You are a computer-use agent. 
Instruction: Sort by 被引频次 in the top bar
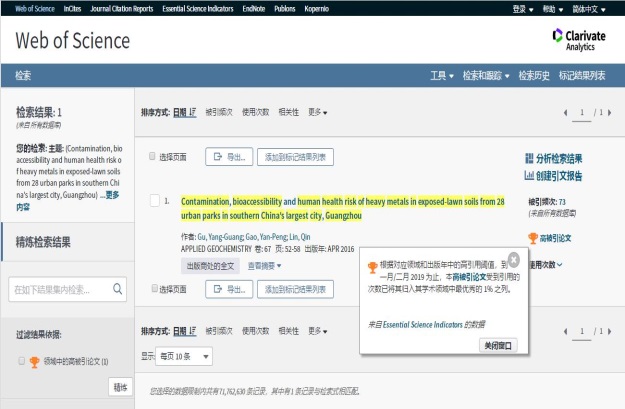[219, 112]
